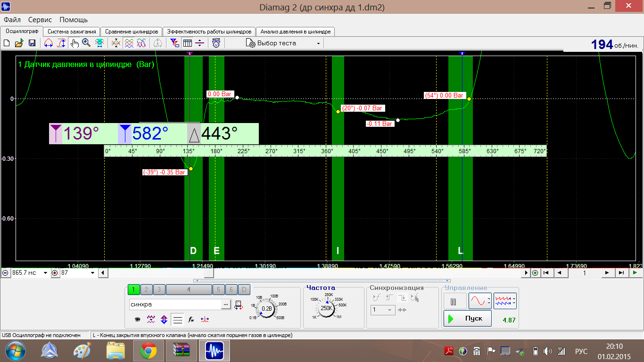Save with the floppy disk icon

(x=32, y=43)
